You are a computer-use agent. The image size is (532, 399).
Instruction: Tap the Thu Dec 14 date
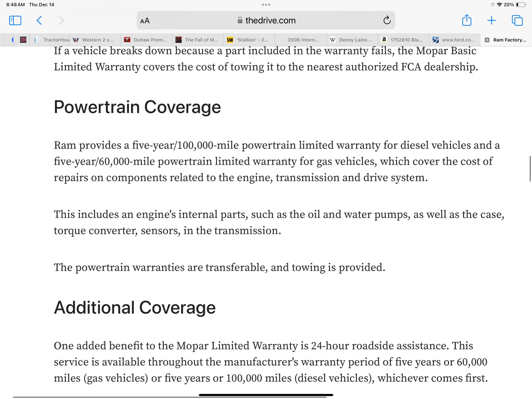42,4
